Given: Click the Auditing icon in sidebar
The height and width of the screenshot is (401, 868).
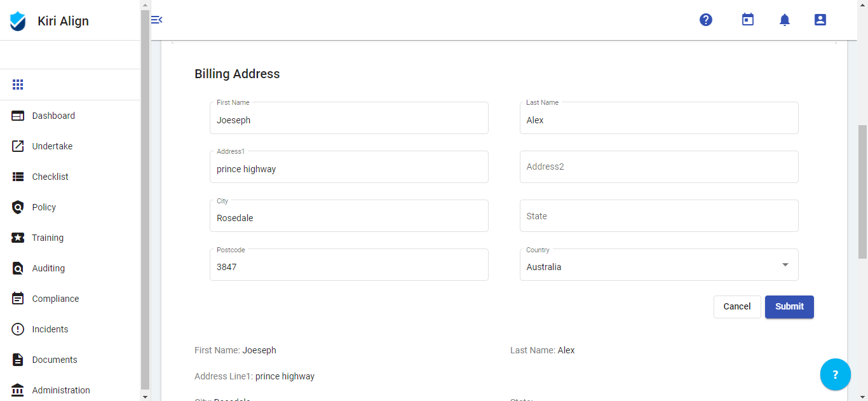Looking at the screenshot, I should click(x=18, y=268).
